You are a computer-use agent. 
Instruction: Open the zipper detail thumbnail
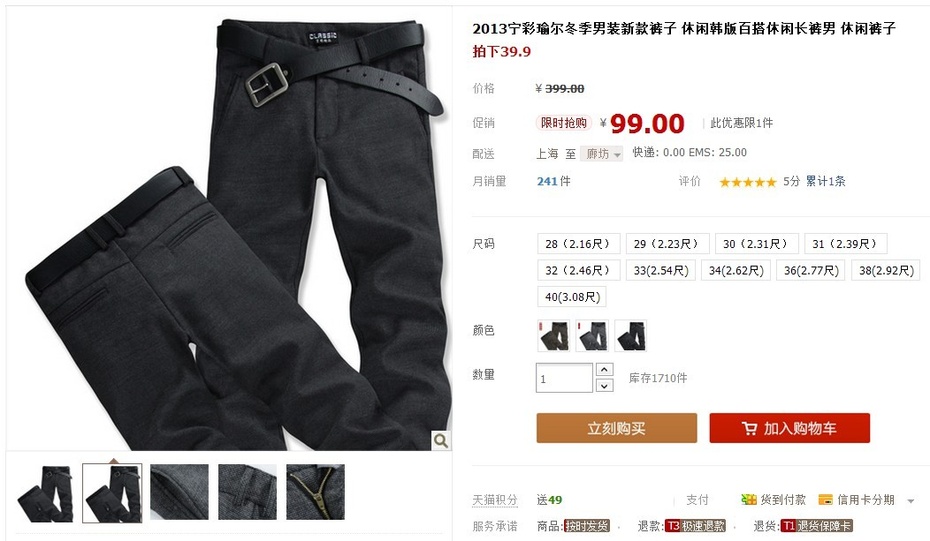pos(316,492)
